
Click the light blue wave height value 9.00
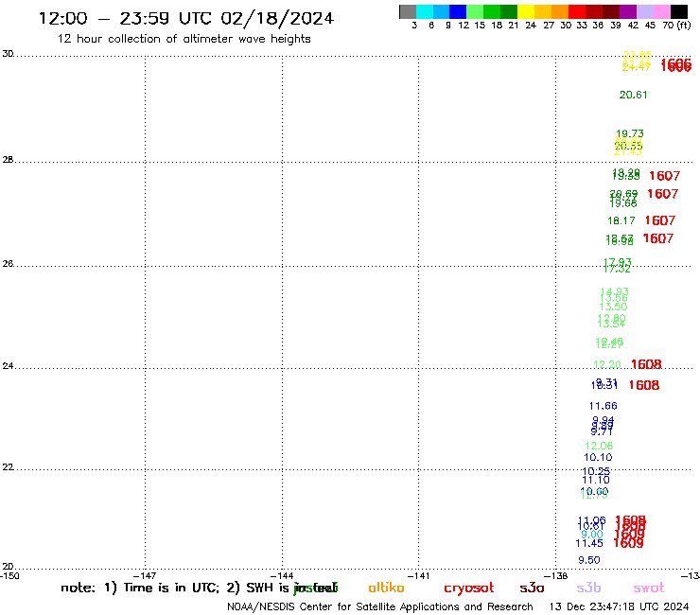coord(592,535)
